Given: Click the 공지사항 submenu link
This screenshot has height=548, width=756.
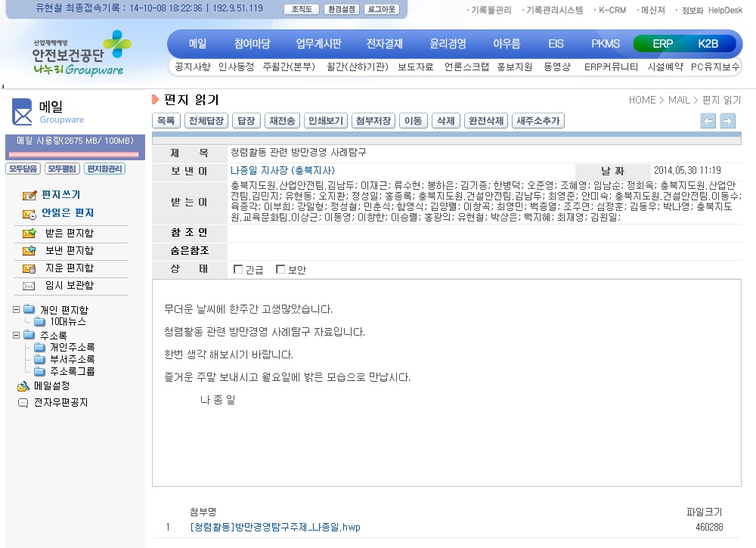Looking at the screenshot, I should pyautogui.click(x=193, y=67).
